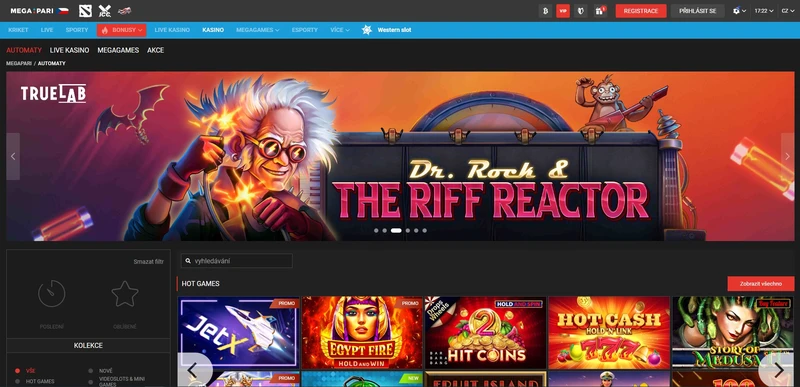This screenshot has height=387, width=800.
Task: Open the JCC crossed-bats icon
Action: click(x=105, y=11)
